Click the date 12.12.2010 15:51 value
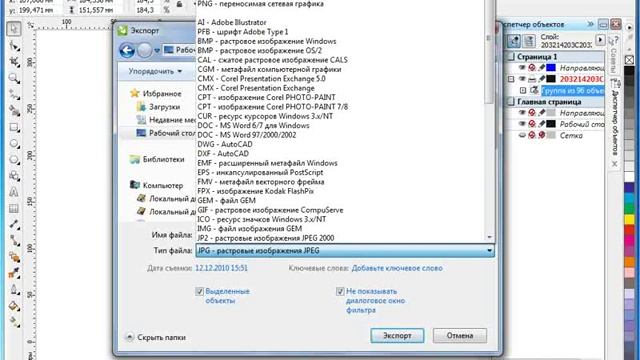Image resolution: width=640 pixels, height=360 pixels. tap(221, 268)
